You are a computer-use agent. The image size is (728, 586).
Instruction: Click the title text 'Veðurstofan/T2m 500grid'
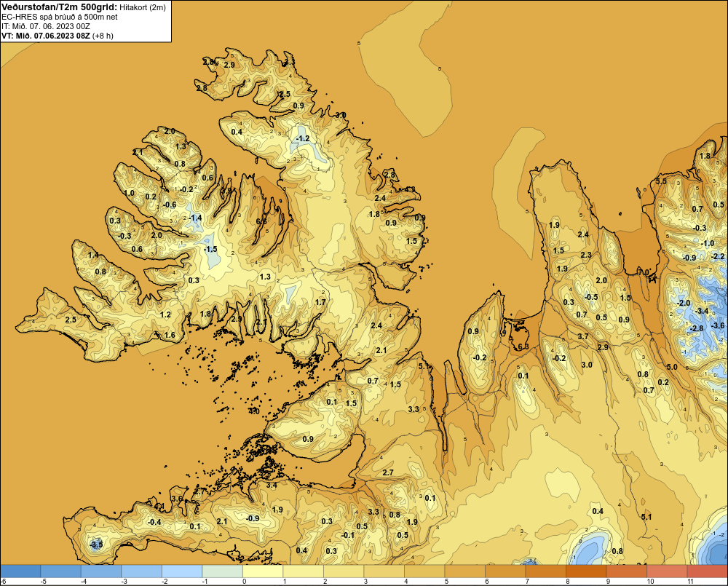[x=60, y=7]
